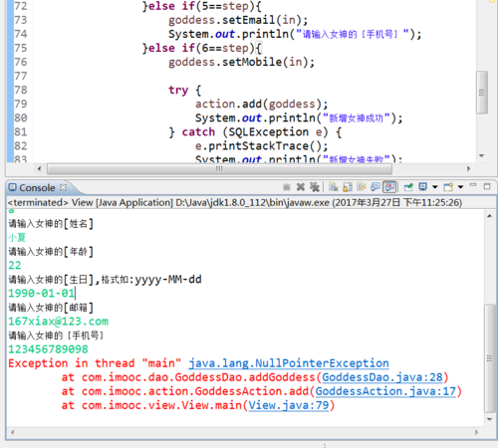
Task: Click the terminated View launch description text
Action: [235, 202]
